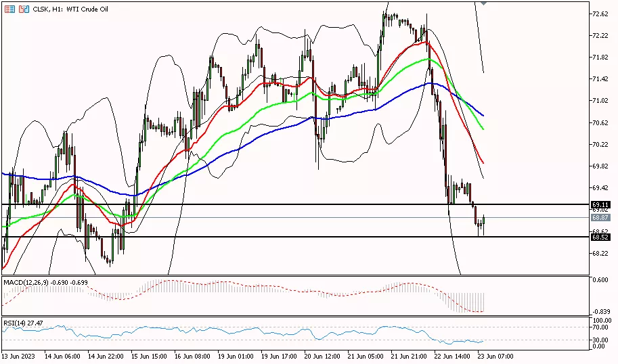
Task: Select the '16 Jun 08:00' time axis label
Action: [192, 356]
